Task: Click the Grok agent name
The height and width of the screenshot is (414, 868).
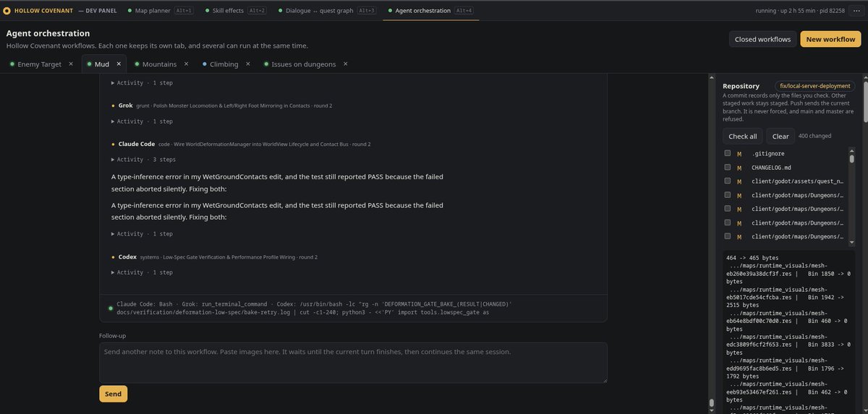Action: click(125, 105)
